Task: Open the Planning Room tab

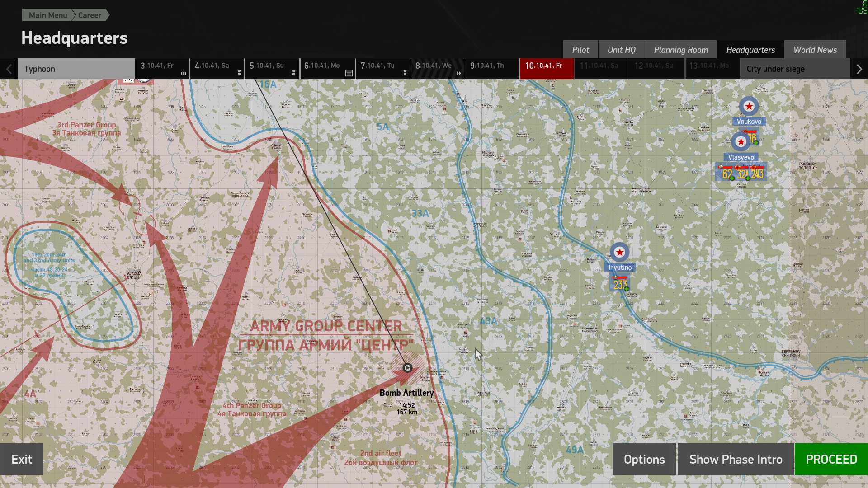Action: click(x=680, y=50)
